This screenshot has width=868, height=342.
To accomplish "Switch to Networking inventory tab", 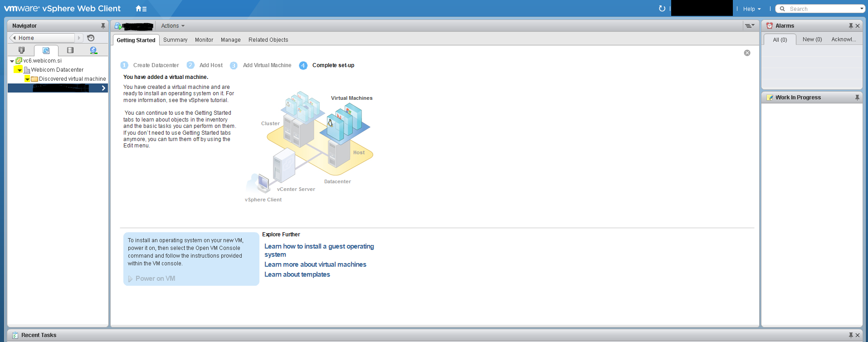I will (93, 50).
